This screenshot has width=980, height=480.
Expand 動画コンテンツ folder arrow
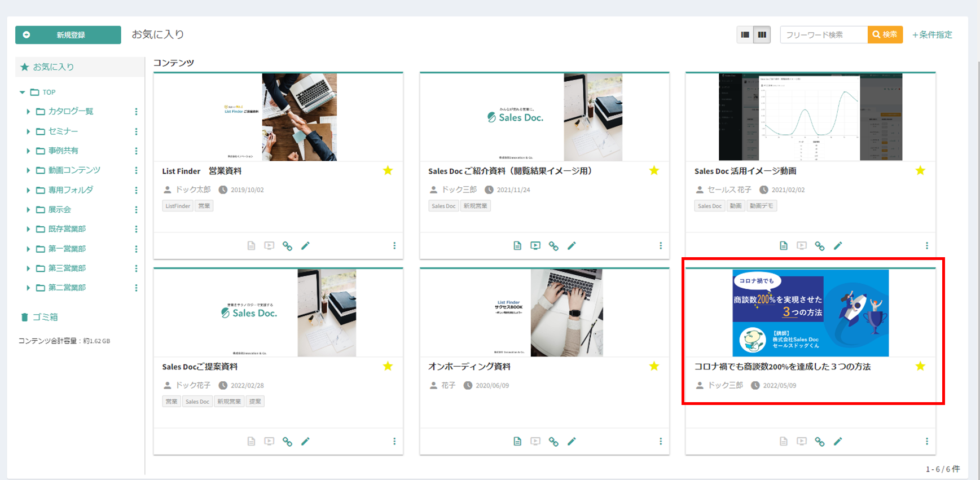tap(28, 170)
